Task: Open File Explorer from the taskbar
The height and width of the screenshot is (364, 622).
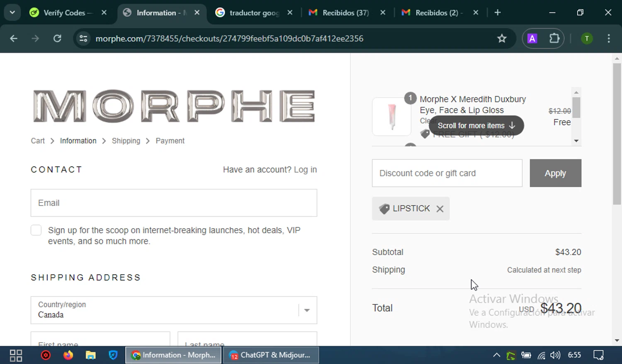Action: pyautogui.click(x=90, y=355)
